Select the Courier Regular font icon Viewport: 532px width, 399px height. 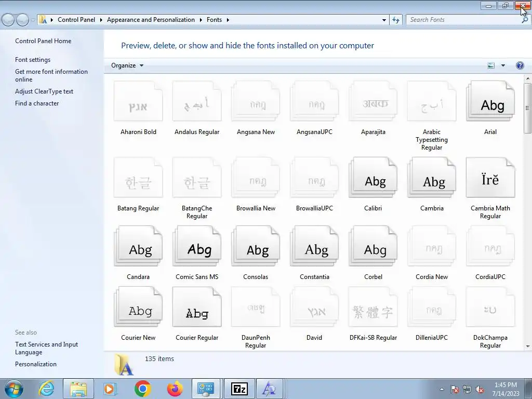pyautogui.click(x=197, y=307)
